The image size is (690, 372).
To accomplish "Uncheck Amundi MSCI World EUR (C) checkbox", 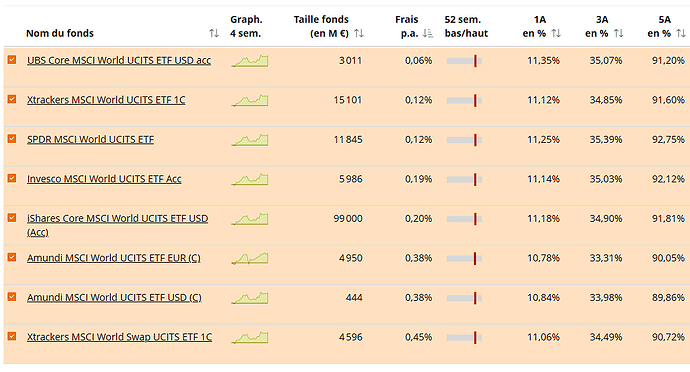I will [12, 257].
